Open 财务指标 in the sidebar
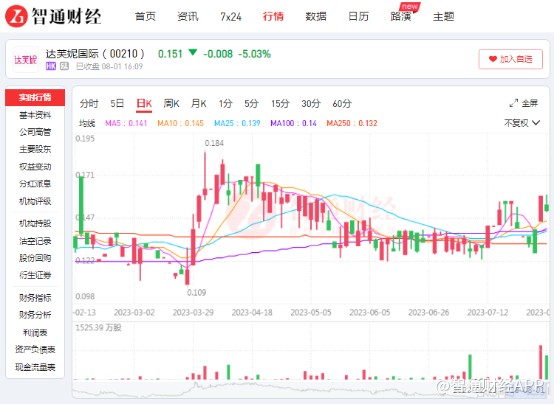This screenshot has height=405, width=554. pos(35,298)
